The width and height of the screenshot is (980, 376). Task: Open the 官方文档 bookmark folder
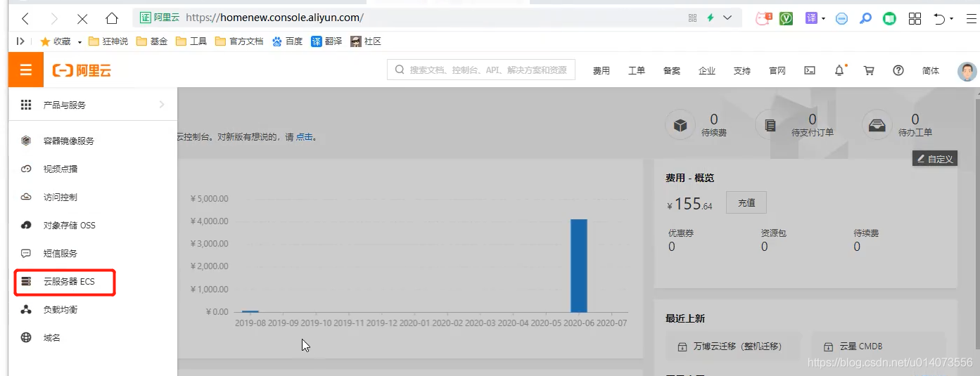coord(239,41)
